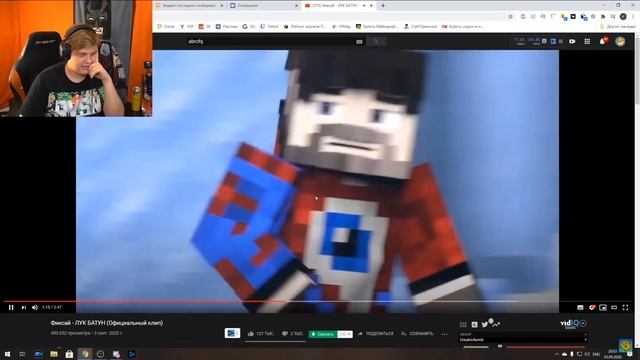
Task: Click the white extension icon beside the like button
Action: click(232, 333)
